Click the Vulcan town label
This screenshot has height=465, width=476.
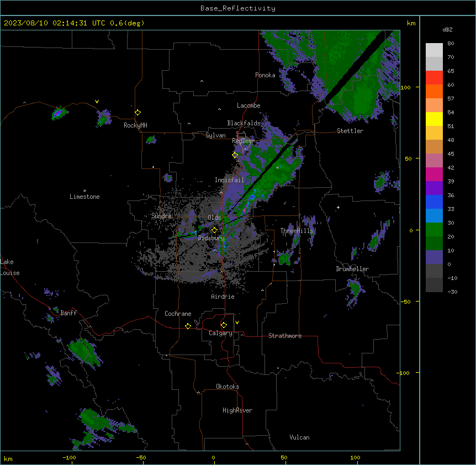(x=300, y=437)
